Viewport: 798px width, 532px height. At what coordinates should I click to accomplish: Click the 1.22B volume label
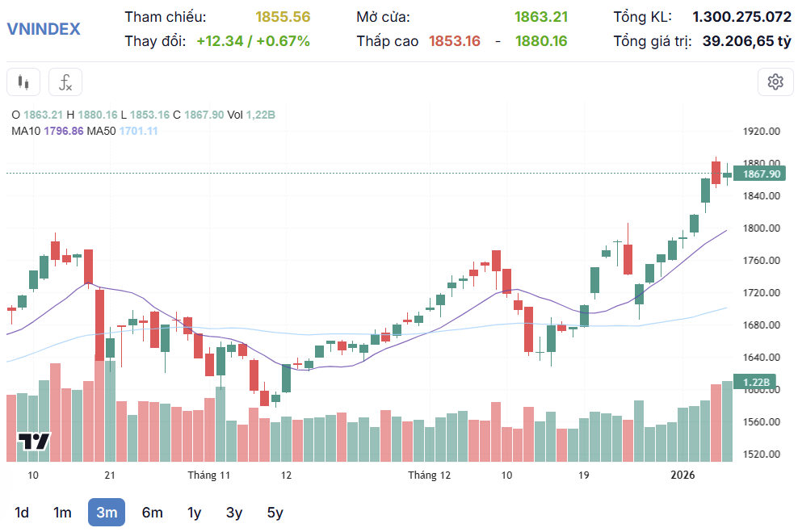click(x=757, y=382)
